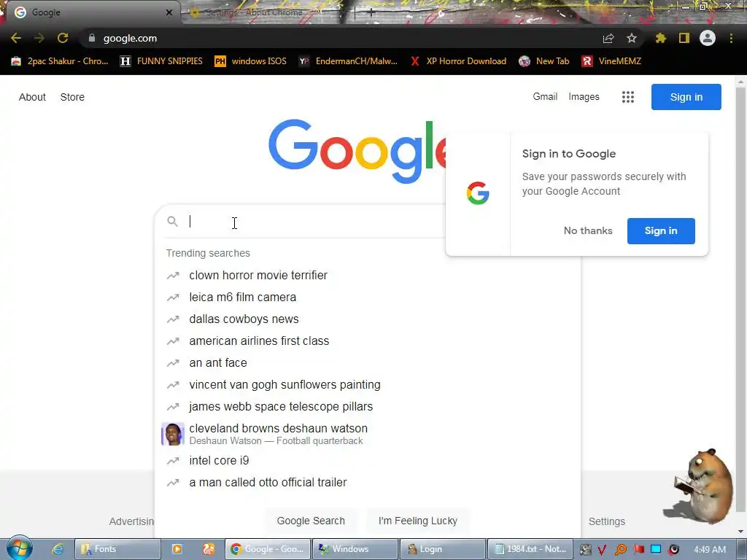The height and width of the screenshot is (560, 747).
Task: Select suggestion an ant face
Action: point(368,363)
